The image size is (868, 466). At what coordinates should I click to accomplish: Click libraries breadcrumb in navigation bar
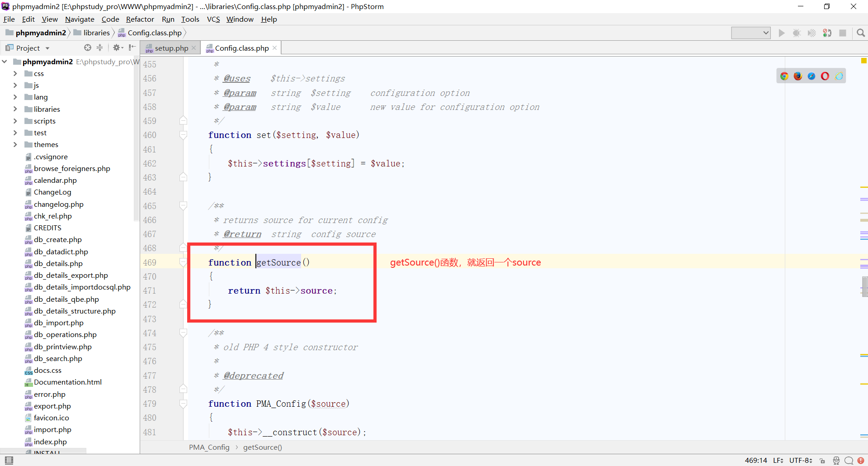click(92, 33)
